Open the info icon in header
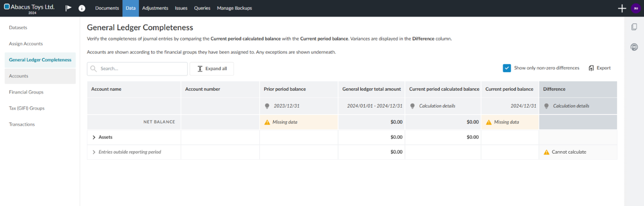The image size is (644, 206). 82,8
